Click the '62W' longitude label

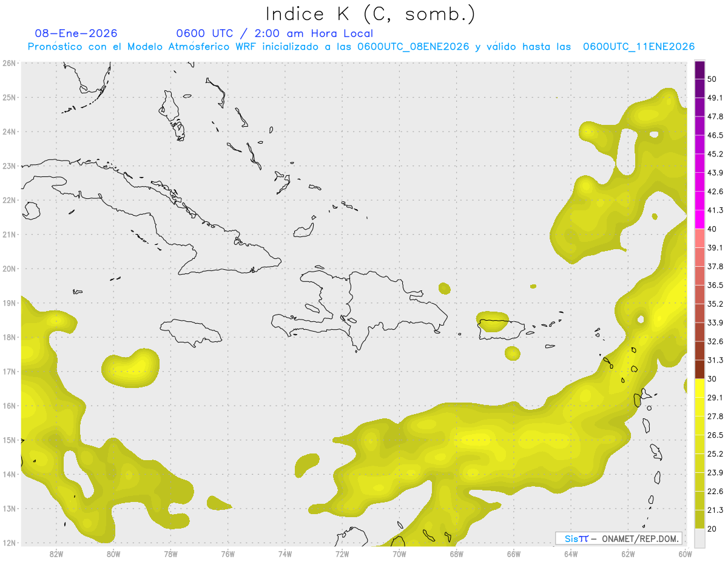click(628, 554)
